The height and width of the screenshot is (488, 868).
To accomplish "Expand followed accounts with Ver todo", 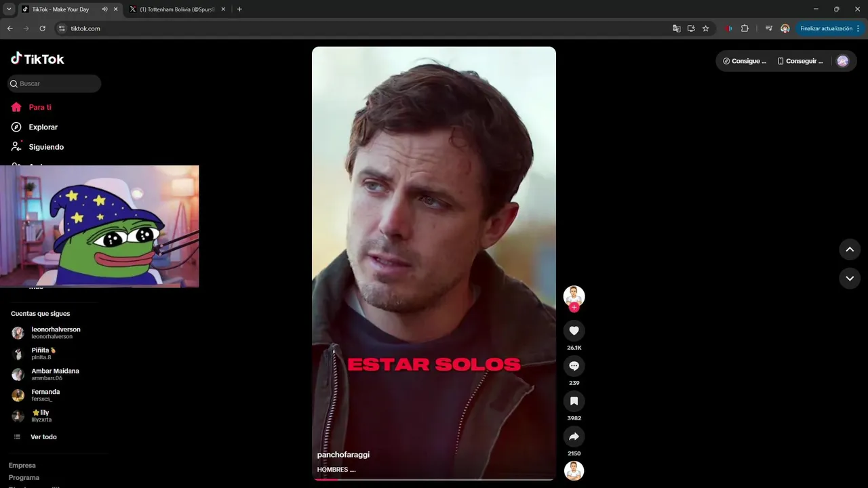I will pos(43,437).
